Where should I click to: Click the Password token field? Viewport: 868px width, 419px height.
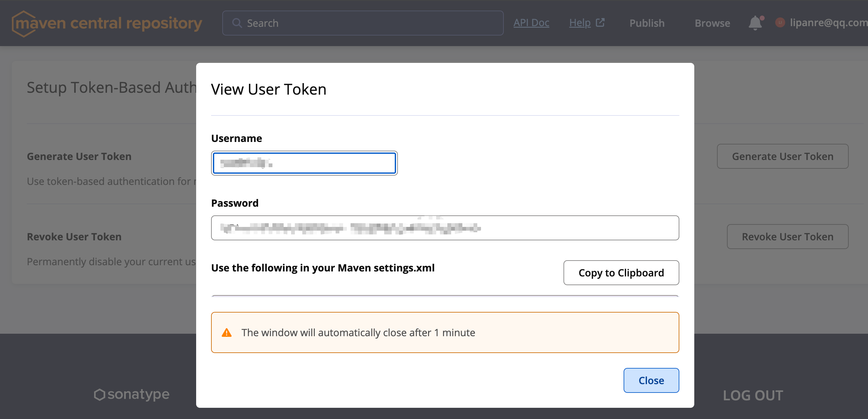point(445,228)
